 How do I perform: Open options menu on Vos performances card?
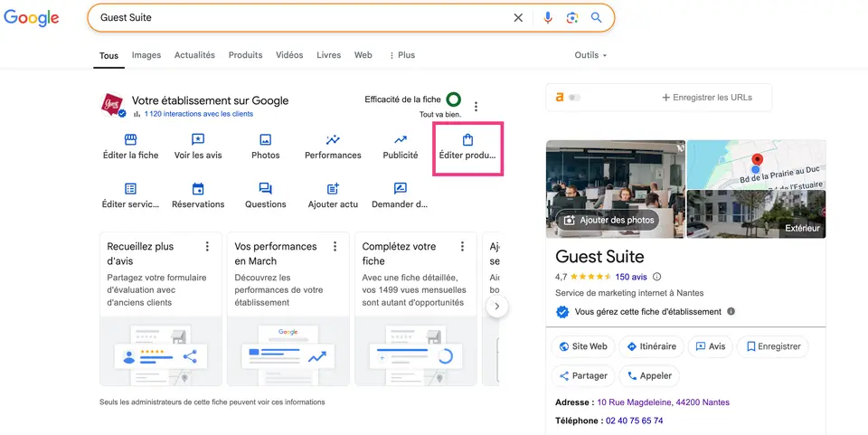(335, 246)
